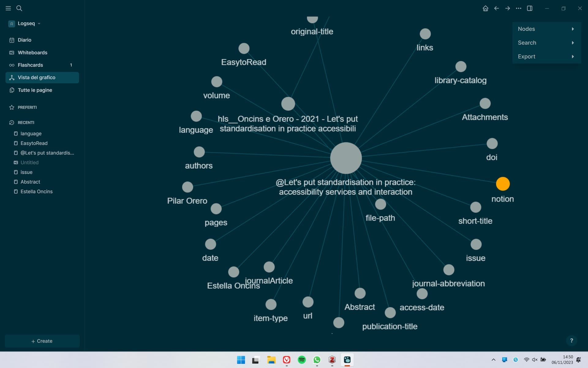The width and height of the screenshot is (588, 368).
Task: Open Zotero from the taskbar
Action: pyautogui.click(x=332, y=360)
